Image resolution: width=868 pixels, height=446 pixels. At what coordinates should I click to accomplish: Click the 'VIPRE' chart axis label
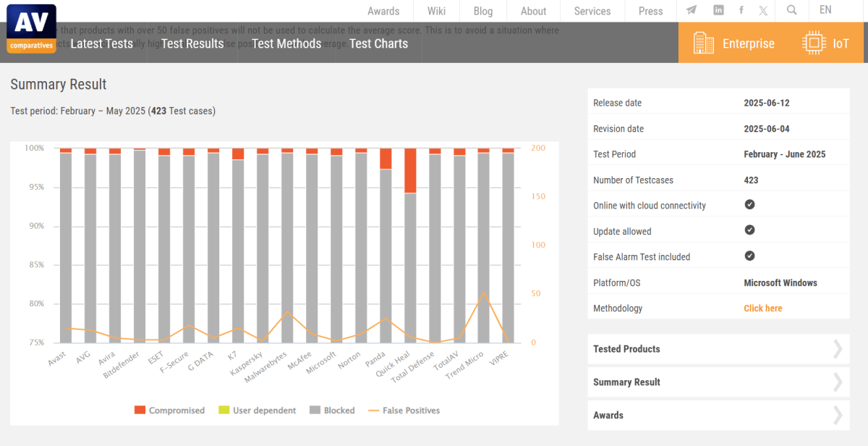pyautogui.click(x=499, y=359)
